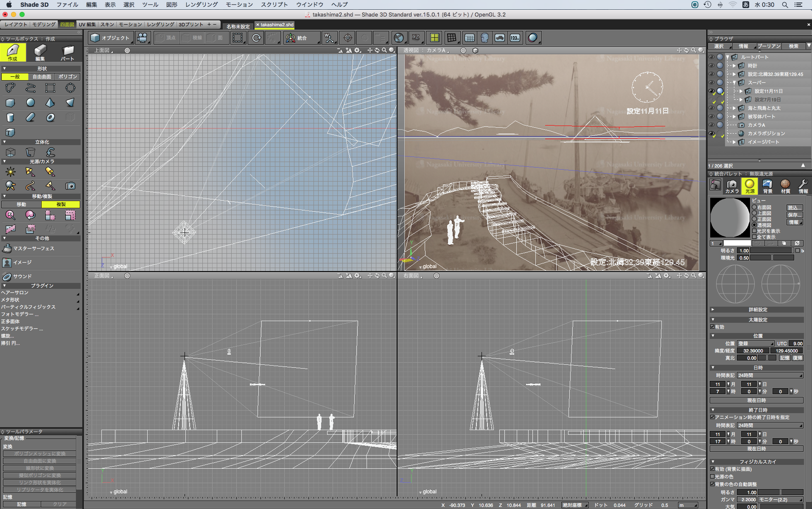This screenshot has height=509, width=812.
Task: Uncheck 有効 under 太陽設定
Action: pyautogui.click(x=712, y=327)
